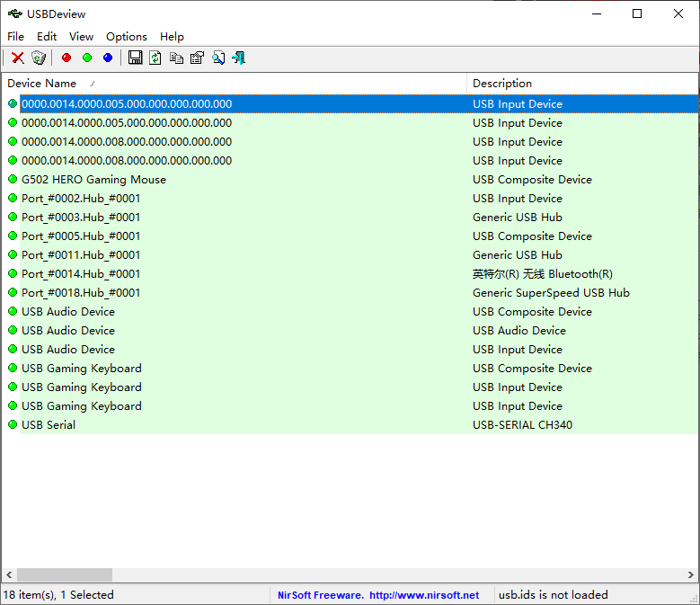Click 'usb.ids is not loaded' status text
The height and width of the screenshot is (605, 700).
(554, 595)
